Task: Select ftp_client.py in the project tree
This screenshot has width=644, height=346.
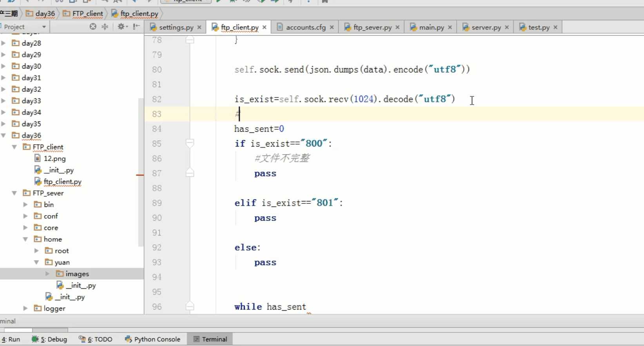Action: [58, 182]
